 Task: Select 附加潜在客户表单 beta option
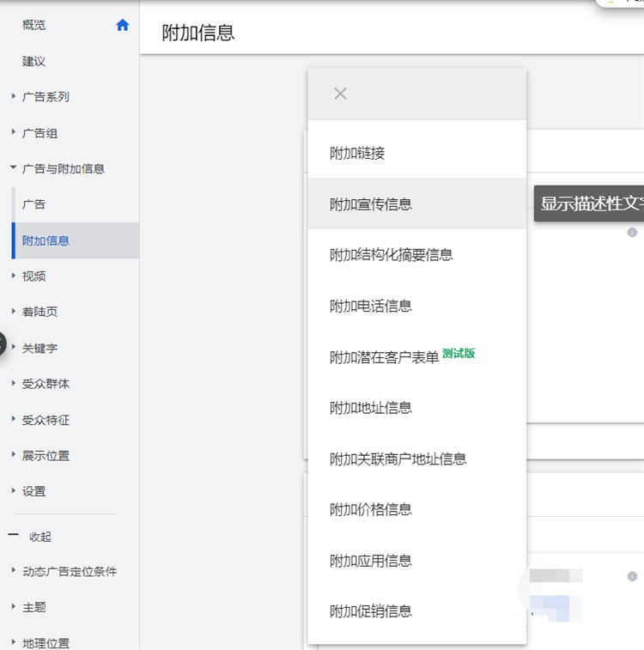click(x=417, y=356)
